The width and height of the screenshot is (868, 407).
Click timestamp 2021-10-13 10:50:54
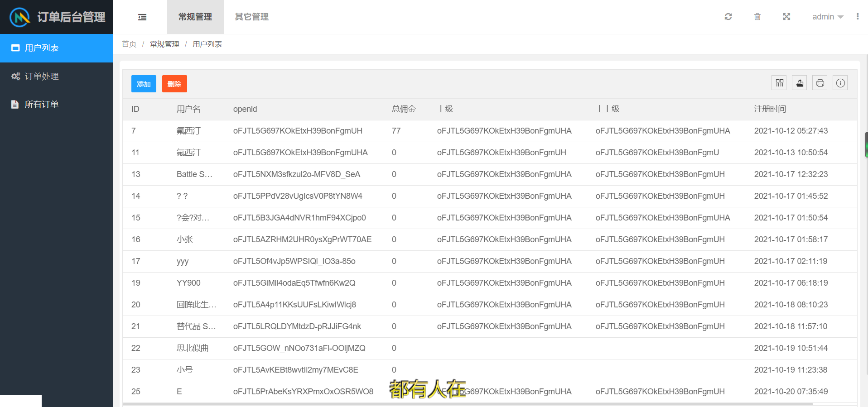pyautogui.click(x=791, y=153)
